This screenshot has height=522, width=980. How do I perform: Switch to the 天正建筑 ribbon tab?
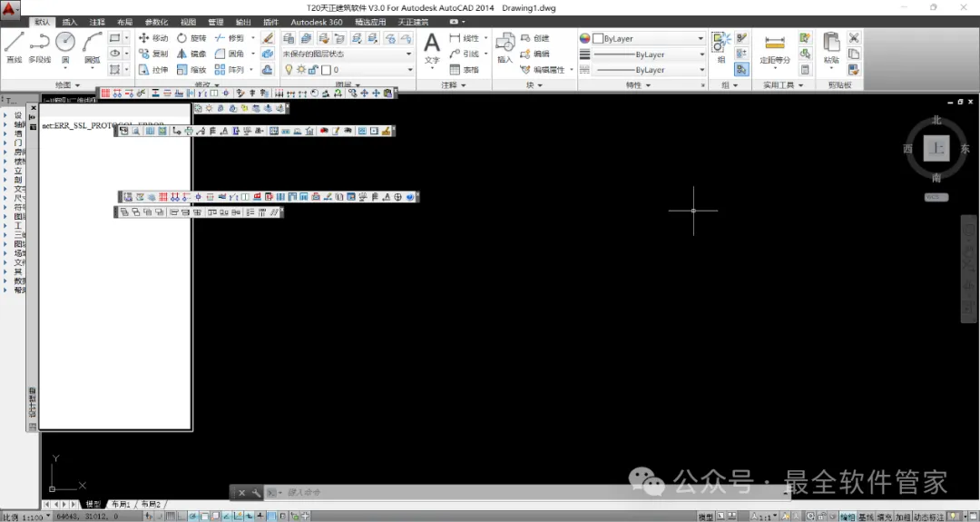[x=413, y=22]
